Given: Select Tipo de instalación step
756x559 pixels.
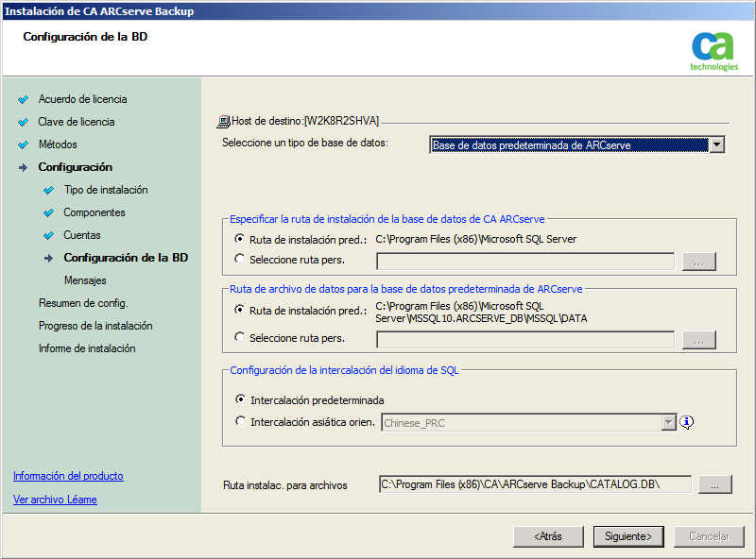Looking at the screenshot, I should pos(106,190).
